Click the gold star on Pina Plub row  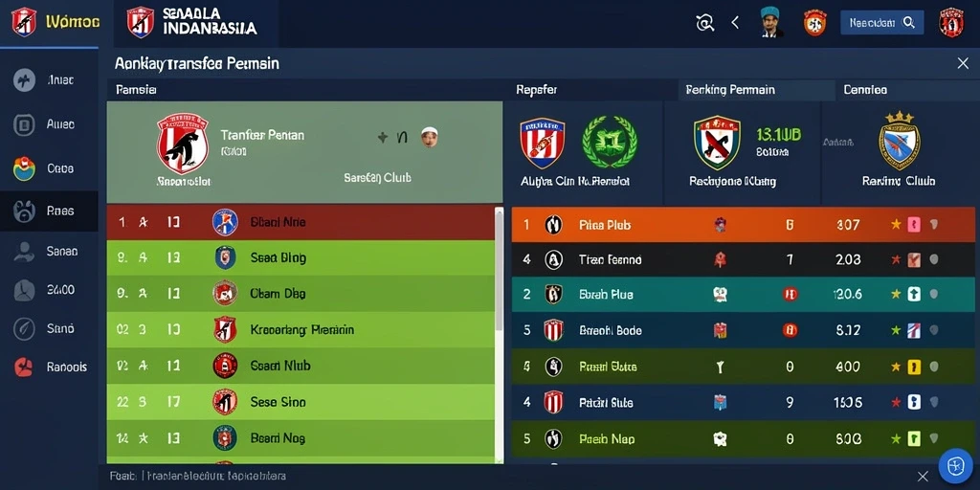pyautogui.click(x=896, y=224)
